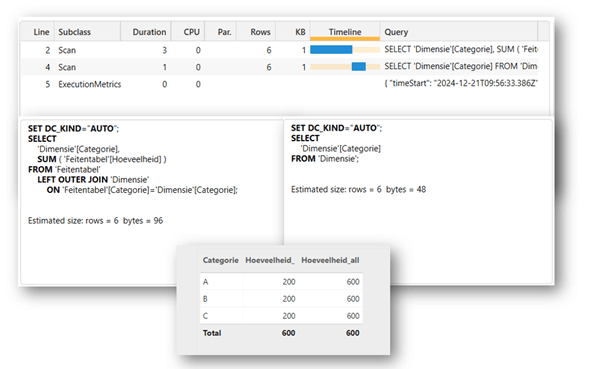The width and height of the screenshot is (605, 369).
Task: Sort by the Rows column header
Action: (256, 32)
